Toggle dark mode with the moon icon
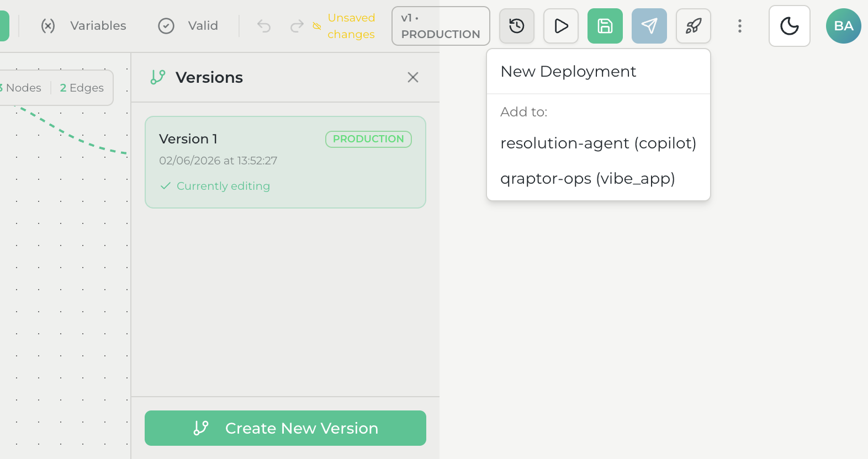 (790, 26)
